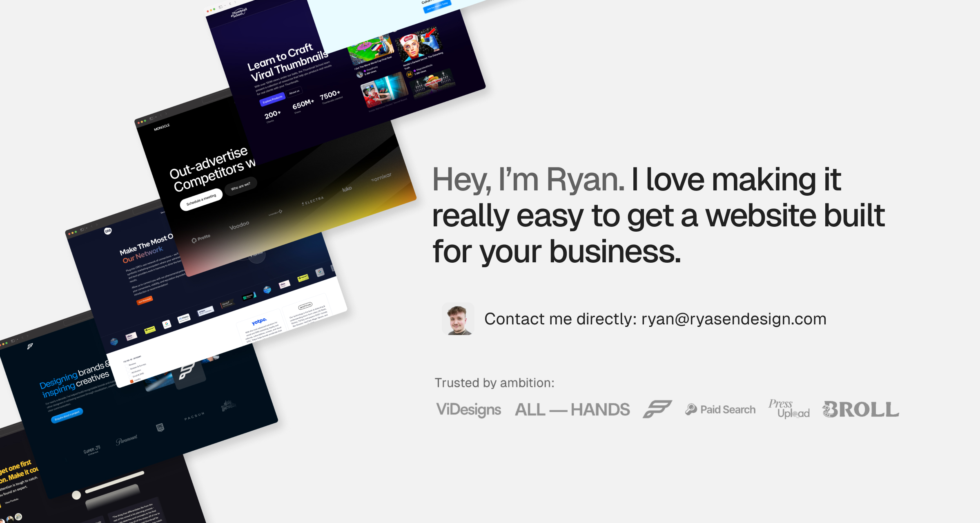This screenshot has height=523, width=980.
Task: Click the PACSUN logo in the dark blue mockup
Action: click(194, 416)
